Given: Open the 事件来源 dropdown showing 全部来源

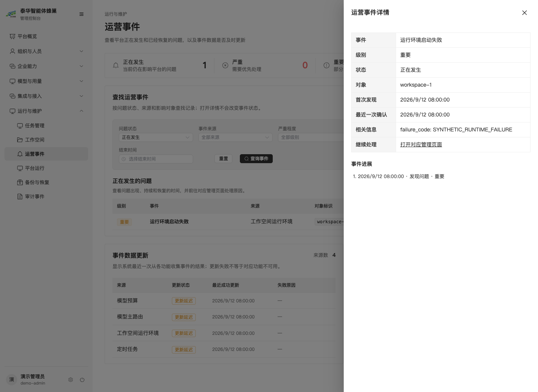Looking at the screenshot, I should pos(235,137).
